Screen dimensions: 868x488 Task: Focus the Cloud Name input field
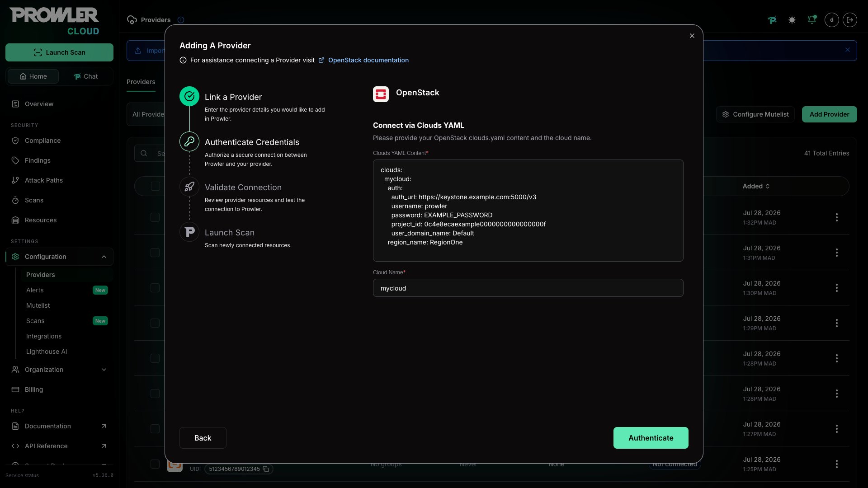[528, 288]
